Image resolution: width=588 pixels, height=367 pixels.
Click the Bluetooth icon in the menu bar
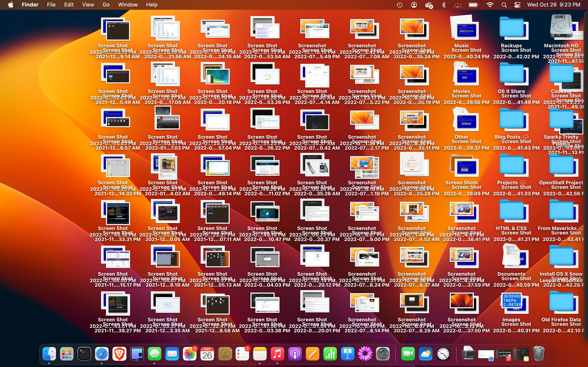coord(444,5)
